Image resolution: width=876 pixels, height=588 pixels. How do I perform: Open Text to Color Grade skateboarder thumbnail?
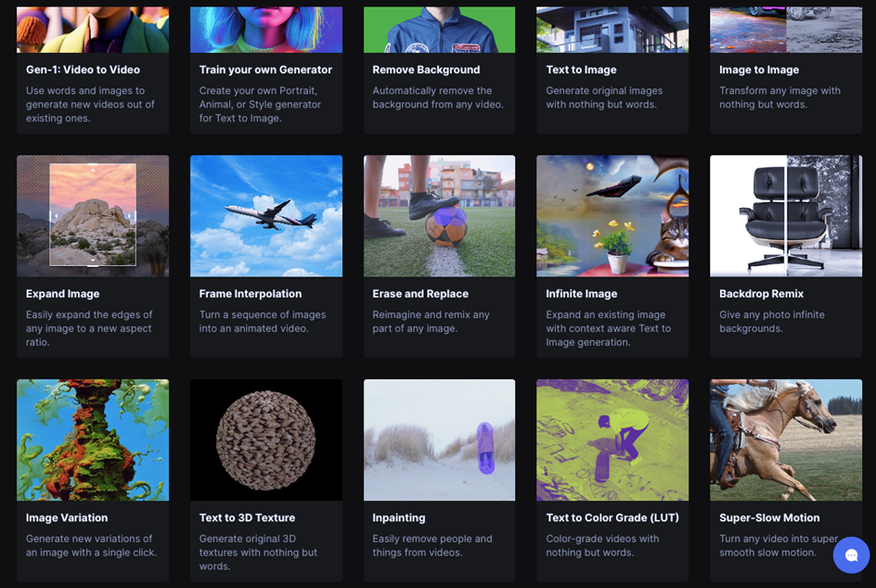[x=612, y=440]
